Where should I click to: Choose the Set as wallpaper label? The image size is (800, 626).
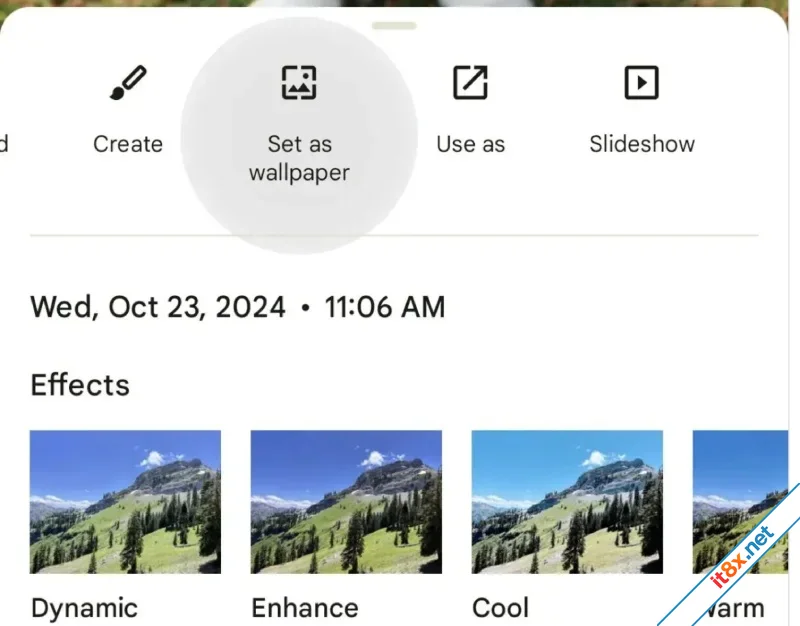[x=299, y=158]
